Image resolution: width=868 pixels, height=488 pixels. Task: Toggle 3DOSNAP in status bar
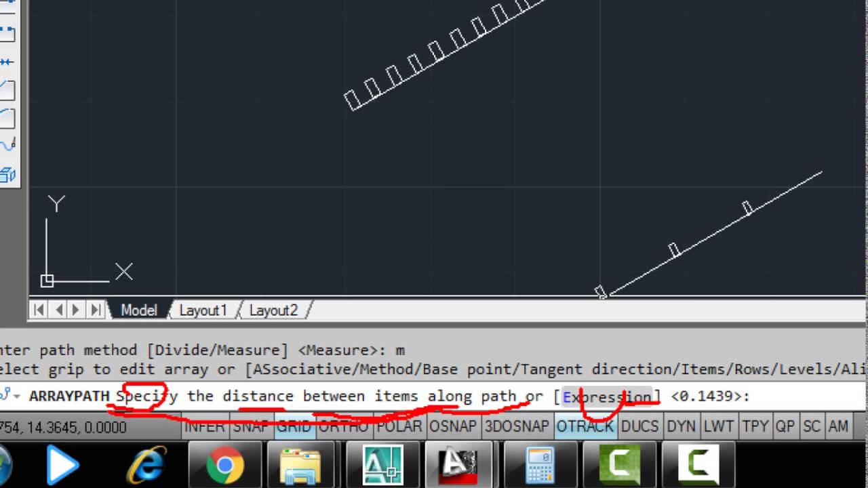click(x=517, y=427)
